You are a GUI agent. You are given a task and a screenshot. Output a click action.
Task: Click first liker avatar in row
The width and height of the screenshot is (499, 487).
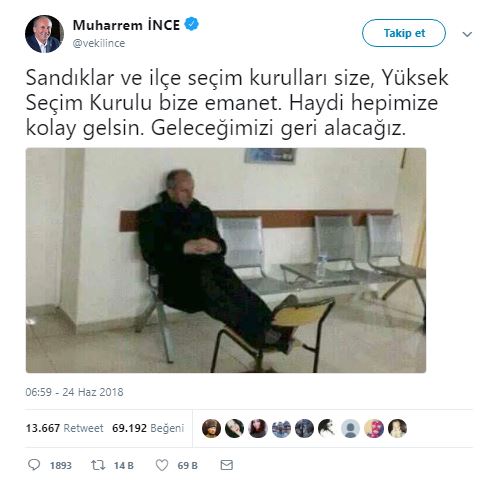(x=211, y=428)
